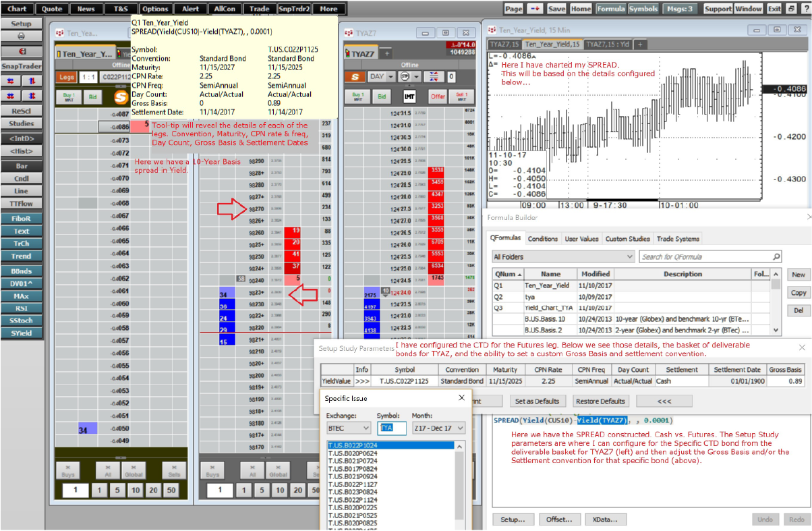Toggle the Bar chart type button
Image resolution: width=812 pixels, height=531 pixels.
(21, 166)
